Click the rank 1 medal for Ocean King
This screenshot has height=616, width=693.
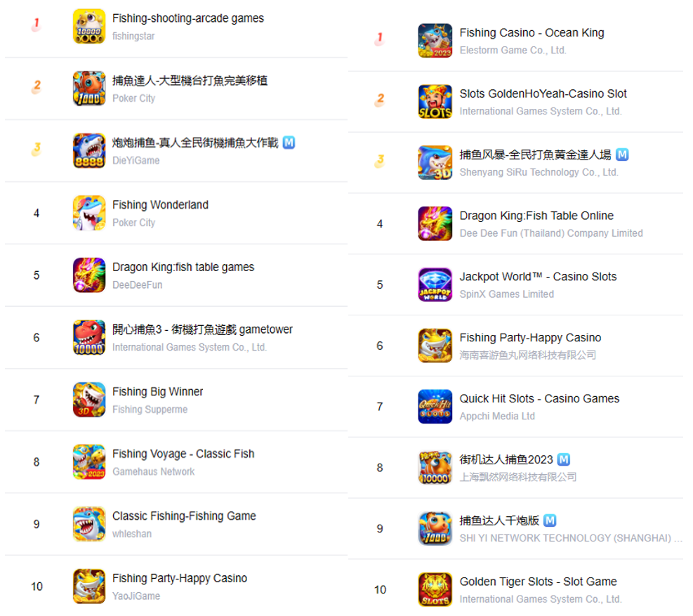(x=380, y=39)
